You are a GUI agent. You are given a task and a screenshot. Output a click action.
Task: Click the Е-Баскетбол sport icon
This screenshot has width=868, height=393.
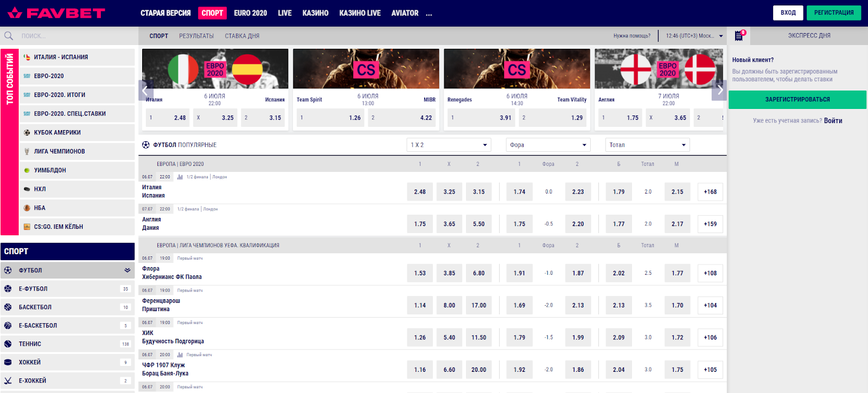(x=8, y=325)
